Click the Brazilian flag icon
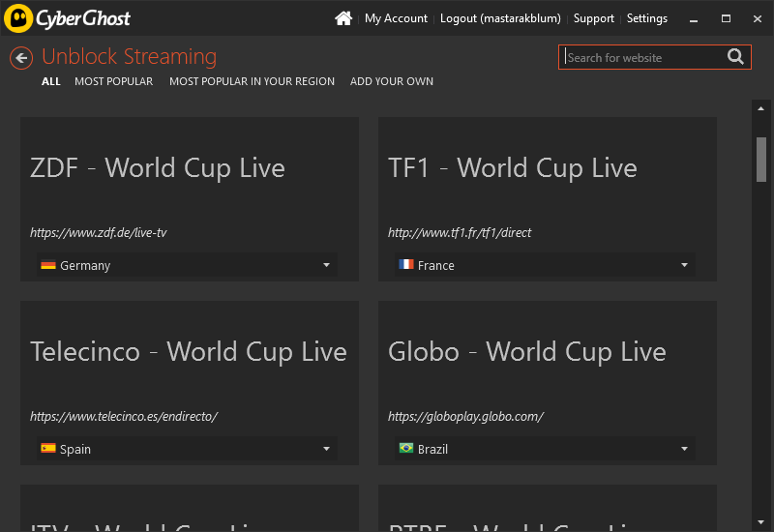 tap(405, 448)
